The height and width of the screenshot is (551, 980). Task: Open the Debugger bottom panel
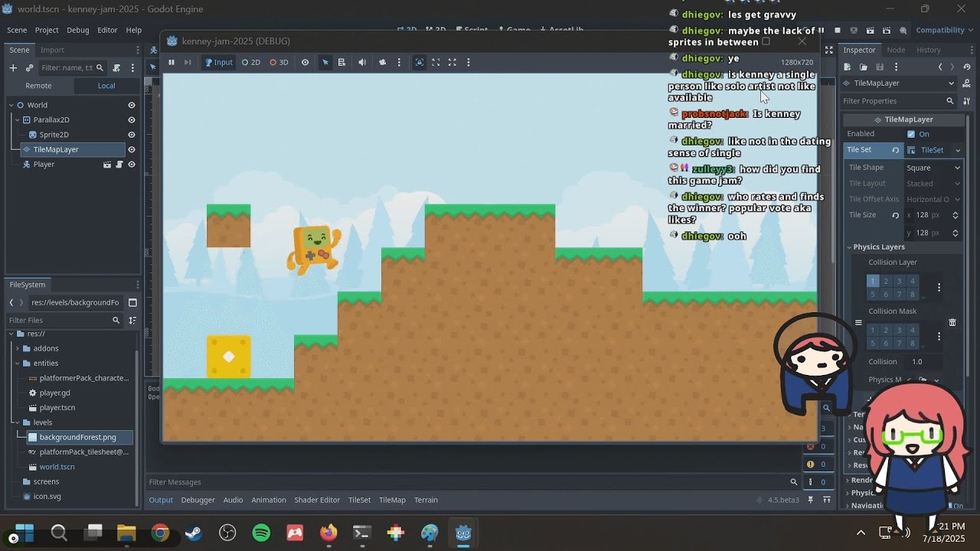[x=198, y=500]
